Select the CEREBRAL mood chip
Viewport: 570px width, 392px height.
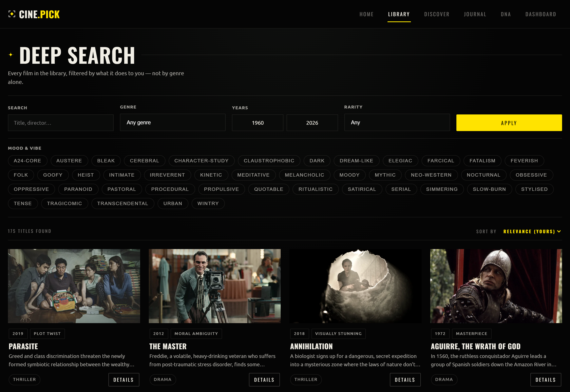coord(144,161)
